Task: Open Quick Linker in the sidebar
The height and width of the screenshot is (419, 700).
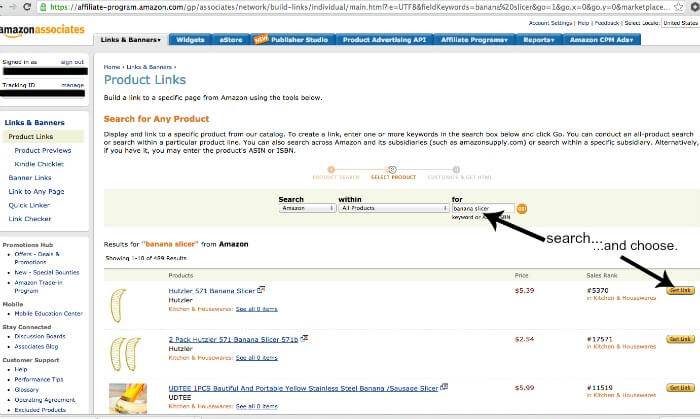Action: pos(29,205)
